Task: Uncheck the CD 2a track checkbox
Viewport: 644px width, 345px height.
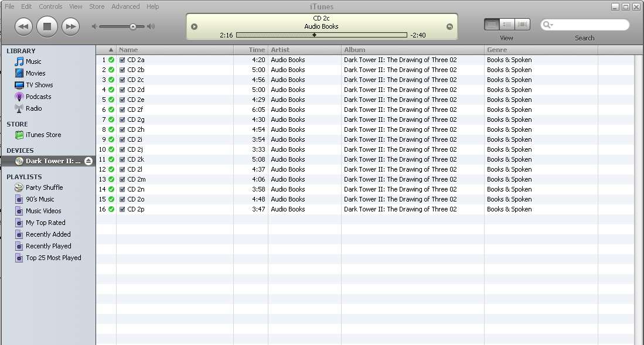Action: 122,60
